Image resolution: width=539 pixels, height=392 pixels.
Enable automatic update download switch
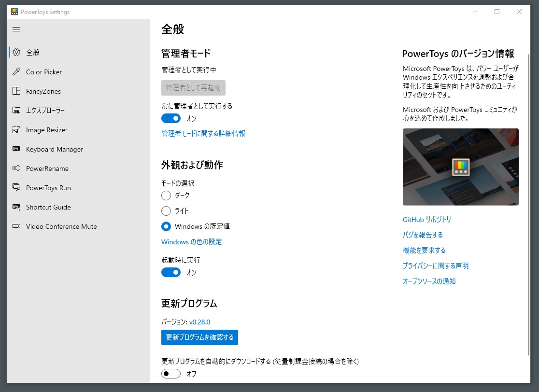(x=171, y=374)
